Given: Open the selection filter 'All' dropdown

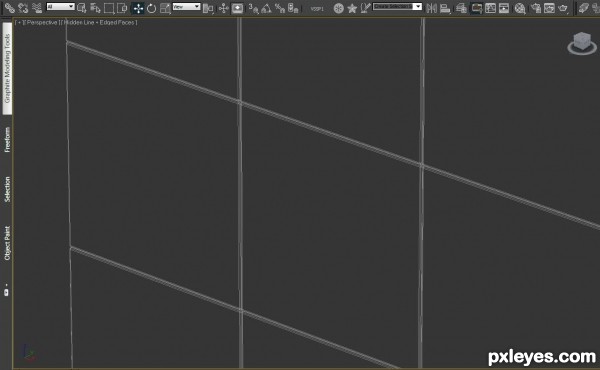Looking at the screenshot, I should click(60, 7).
